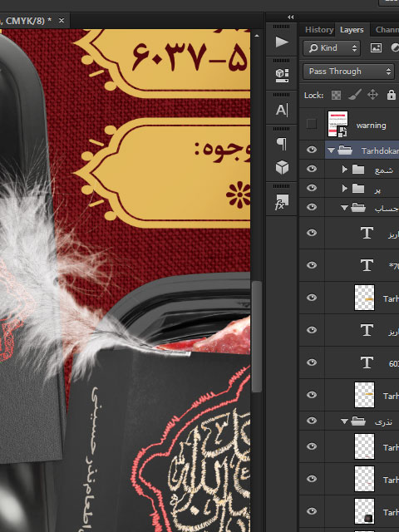Lock position move-arrows icon

pyautogui.click(x=372, y=95)
